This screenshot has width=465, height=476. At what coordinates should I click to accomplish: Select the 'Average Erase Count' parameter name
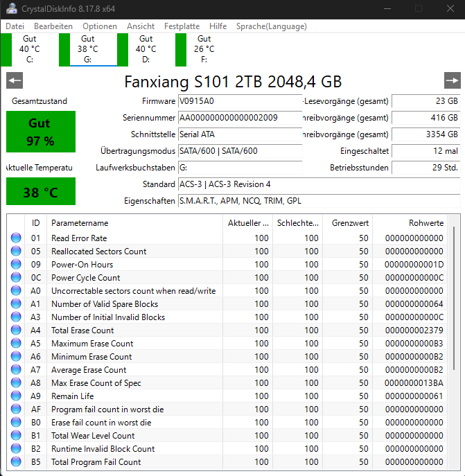(89, 370)
